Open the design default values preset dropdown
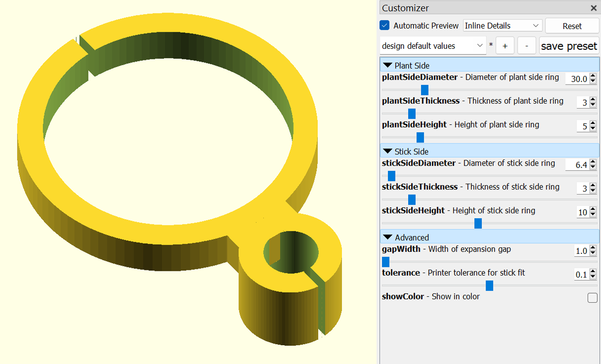Image resolution: width=601 pixels, height=364 pixels. pyautogui.click(x=432, y=45)
